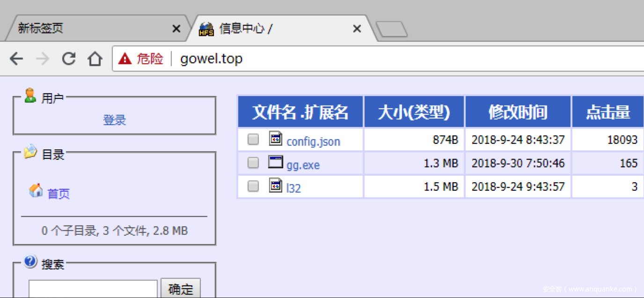
Task: Click the config.json file icon
Action: tap(276, 139)
